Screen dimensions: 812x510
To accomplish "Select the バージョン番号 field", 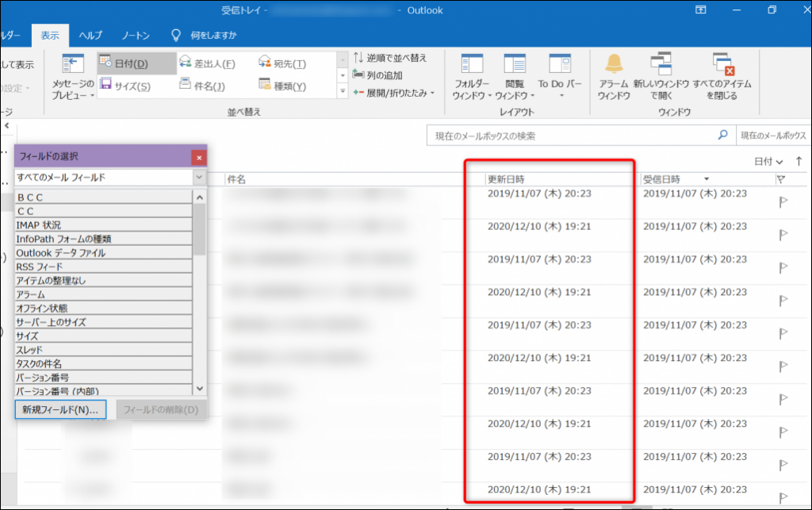I will coord(104,378).
